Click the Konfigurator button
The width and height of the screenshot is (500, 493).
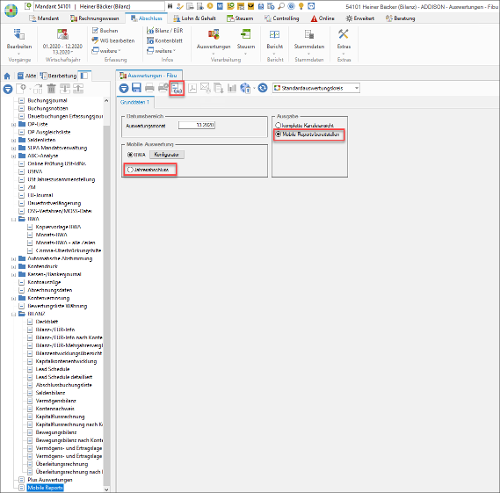coord(166,155)
